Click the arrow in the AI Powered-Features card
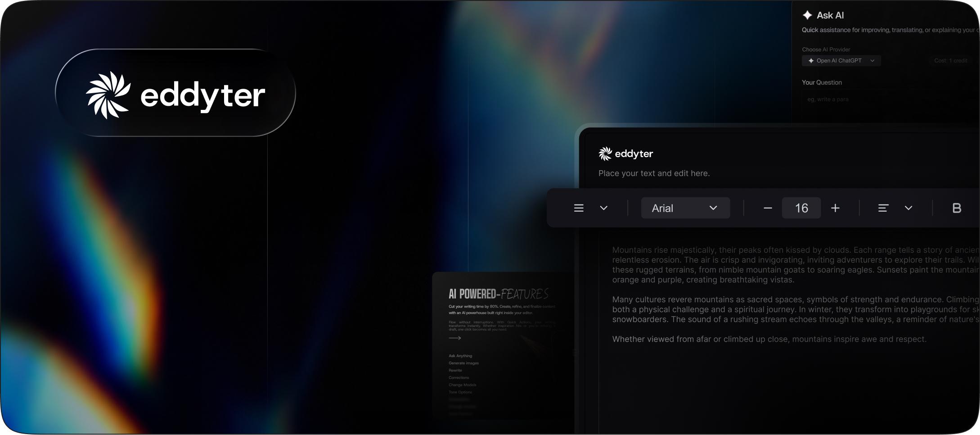The height and width of the screenshot is (435, 980). (x=455, y=338)
